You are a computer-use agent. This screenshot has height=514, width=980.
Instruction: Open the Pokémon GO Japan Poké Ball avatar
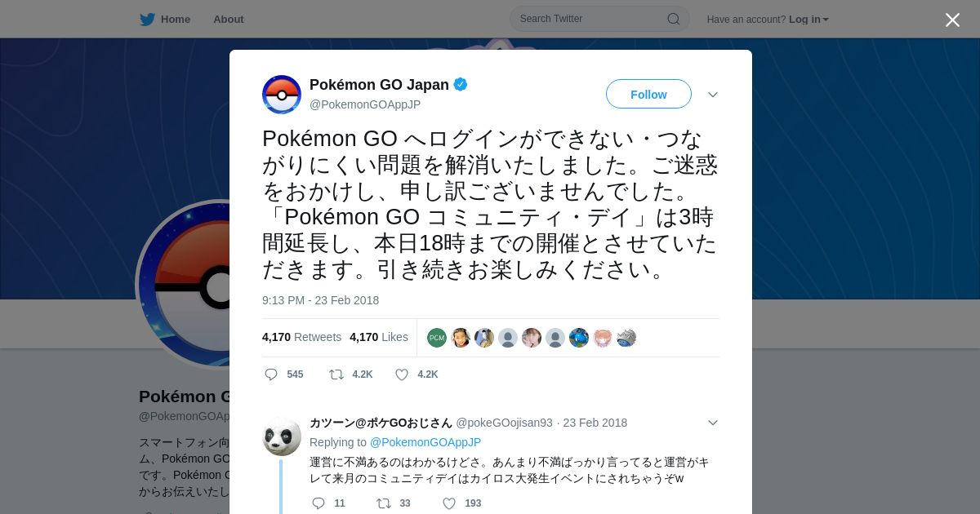(282, 95)
